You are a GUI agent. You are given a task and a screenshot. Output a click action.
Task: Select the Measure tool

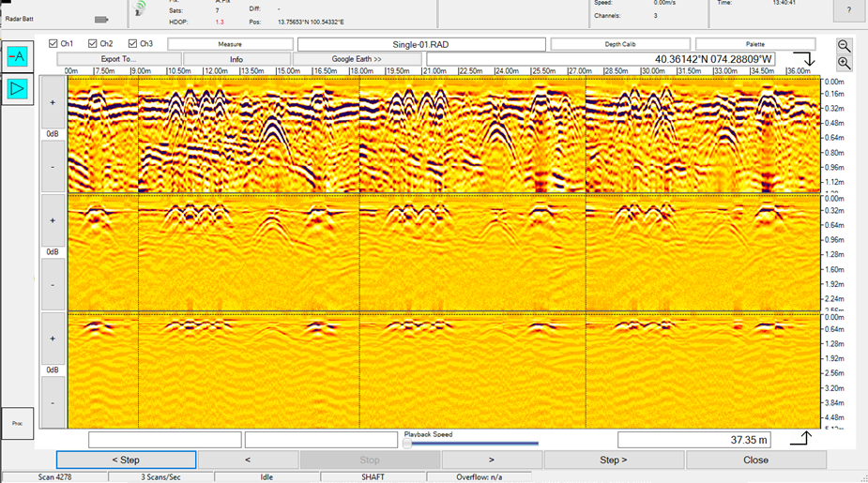point(230,44)
